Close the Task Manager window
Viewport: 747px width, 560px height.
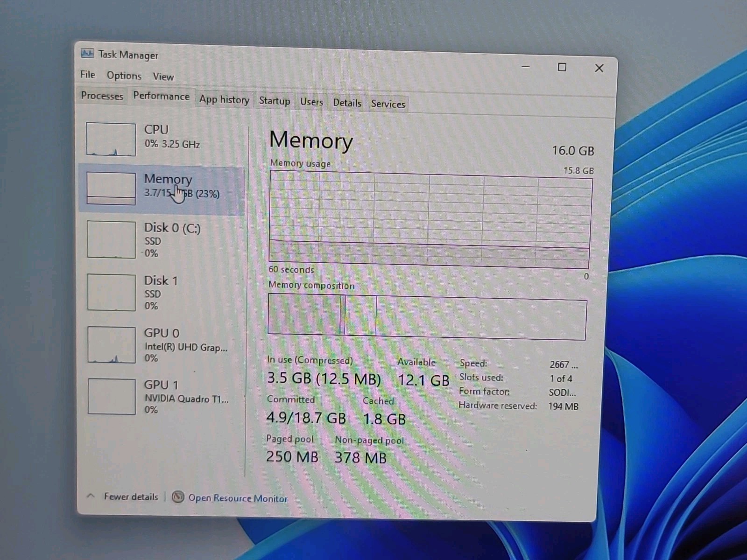599,68
